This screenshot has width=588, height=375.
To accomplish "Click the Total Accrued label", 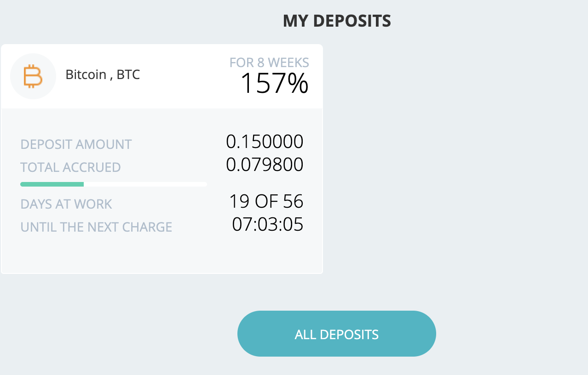I will click(x=70, y=167).
